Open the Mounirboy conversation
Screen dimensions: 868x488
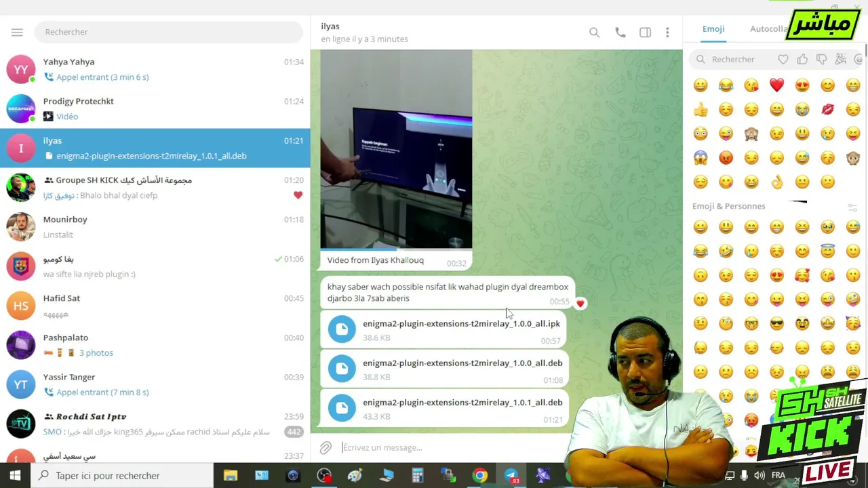tap(155, 227)
